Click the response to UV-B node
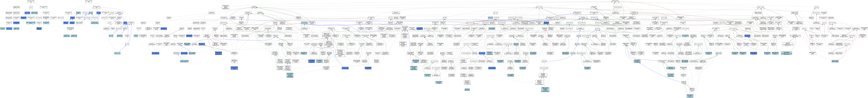 136,36
